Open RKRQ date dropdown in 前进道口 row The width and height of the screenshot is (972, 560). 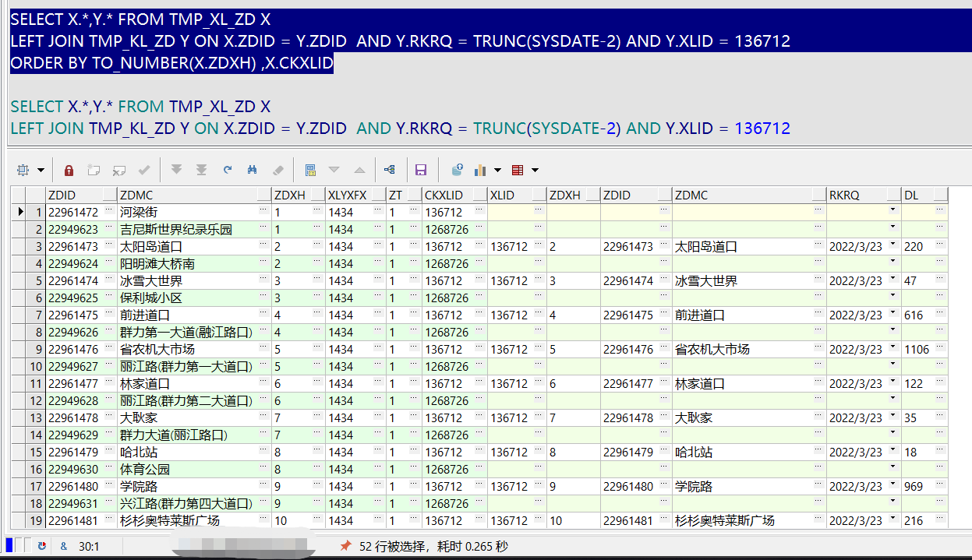click(x=892, y=315)
